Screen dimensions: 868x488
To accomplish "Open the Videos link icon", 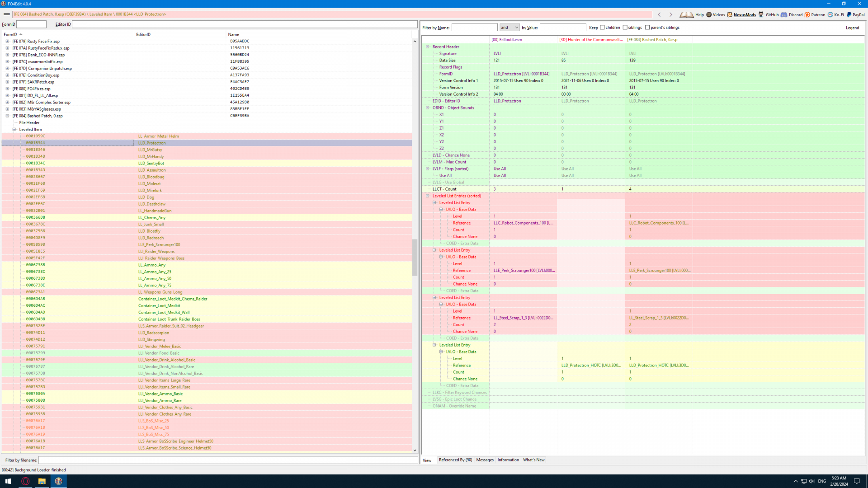I will click(x=709, y=14).
